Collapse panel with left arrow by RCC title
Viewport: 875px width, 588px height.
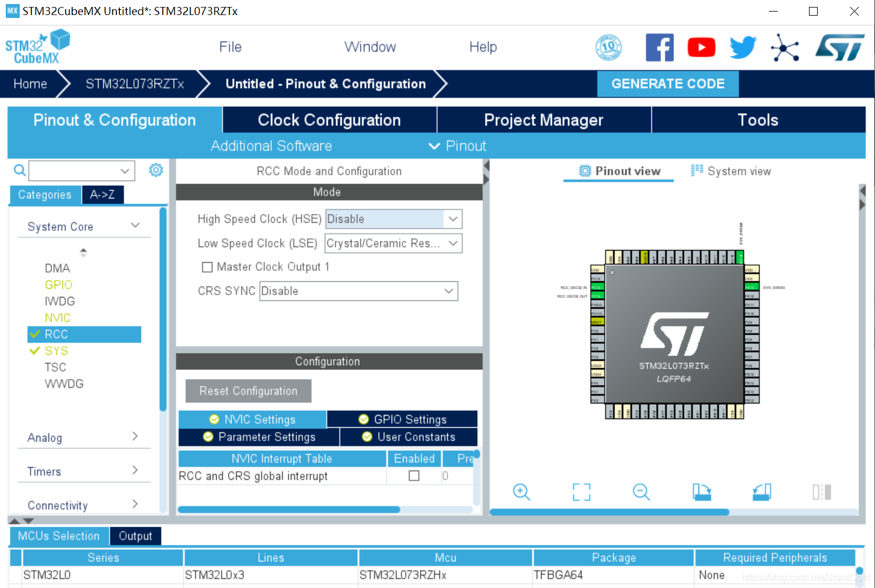pyautogui.click(x=486, y=166)
